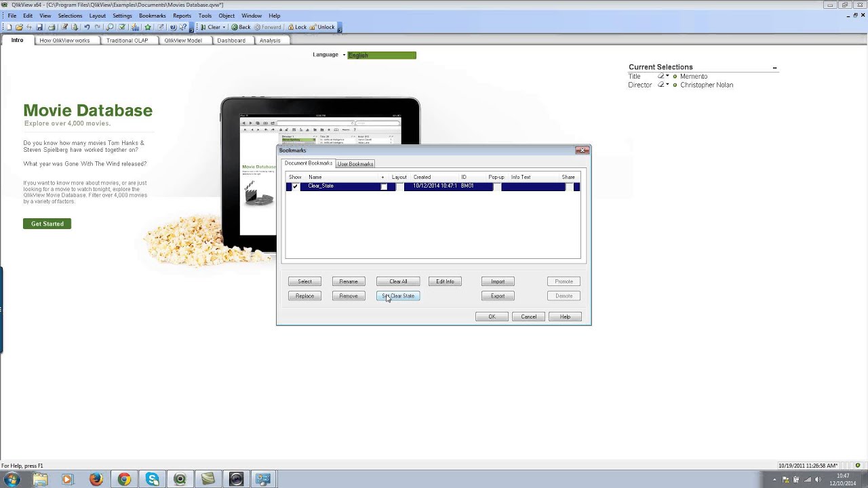Open the Language dropdown showing English
The width and height of the screenshot is (868, 488).
[382, 55]
